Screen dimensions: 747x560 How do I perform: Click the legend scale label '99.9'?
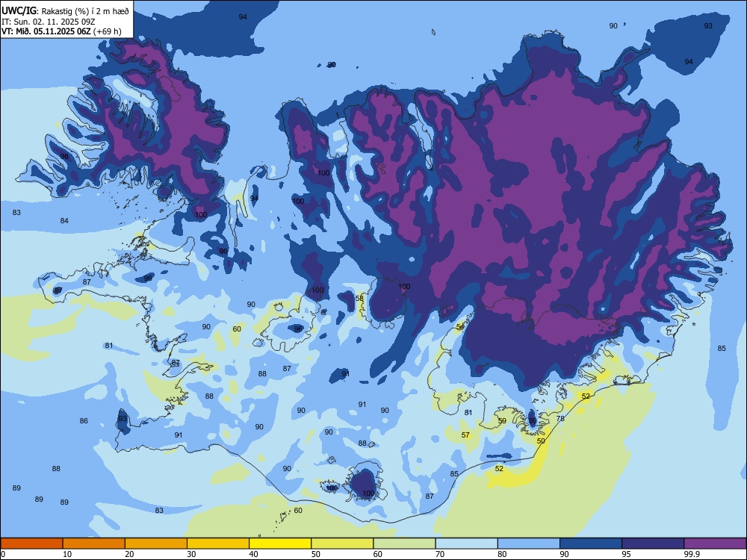(x=692, y=554)
